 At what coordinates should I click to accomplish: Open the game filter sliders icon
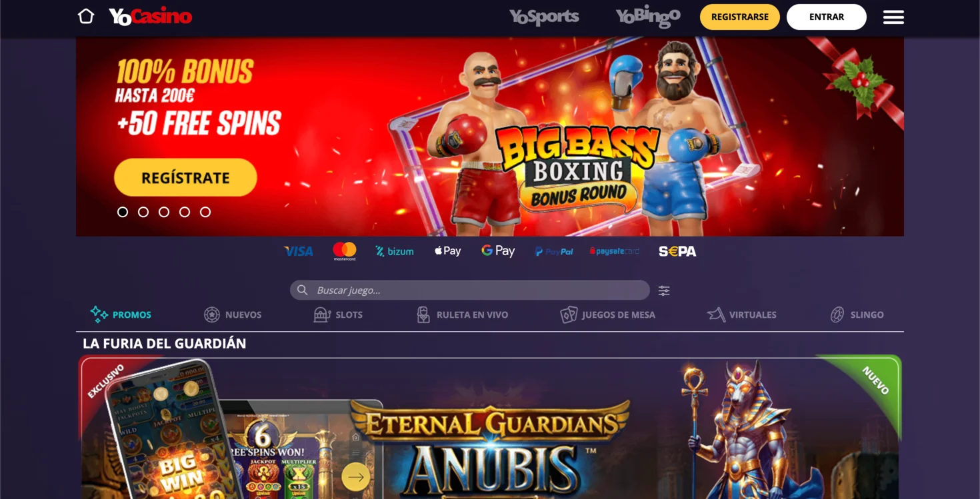pos(664,290)
